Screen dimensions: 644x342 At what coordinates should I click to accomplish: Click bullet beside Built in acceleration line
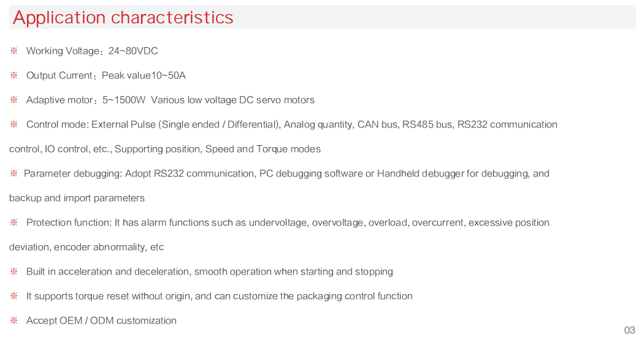point(13,272)
